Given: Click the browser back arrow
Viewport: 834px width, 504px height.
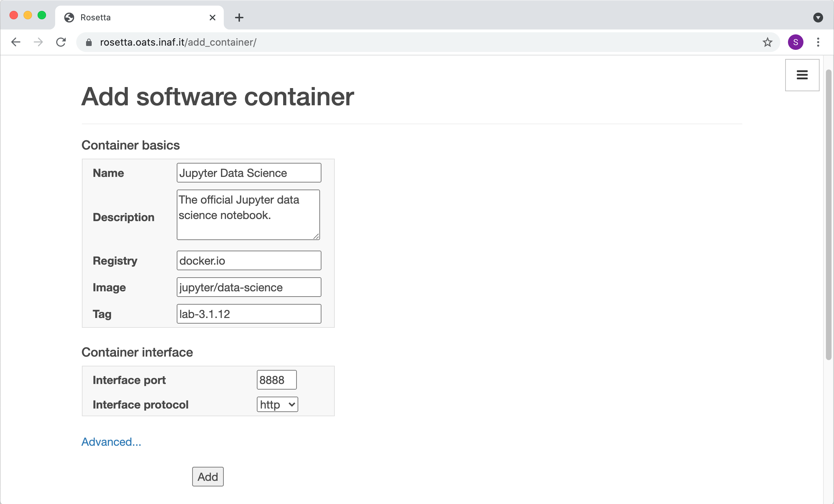Looking at the screenshot, I should pos(16,42).
